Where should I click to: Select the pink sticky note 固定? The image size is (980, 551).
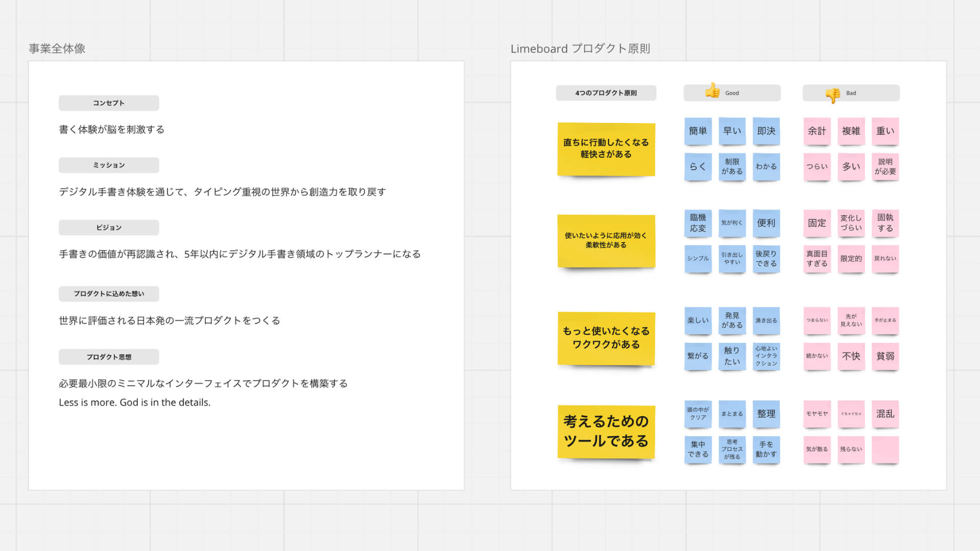pos(817,223)
